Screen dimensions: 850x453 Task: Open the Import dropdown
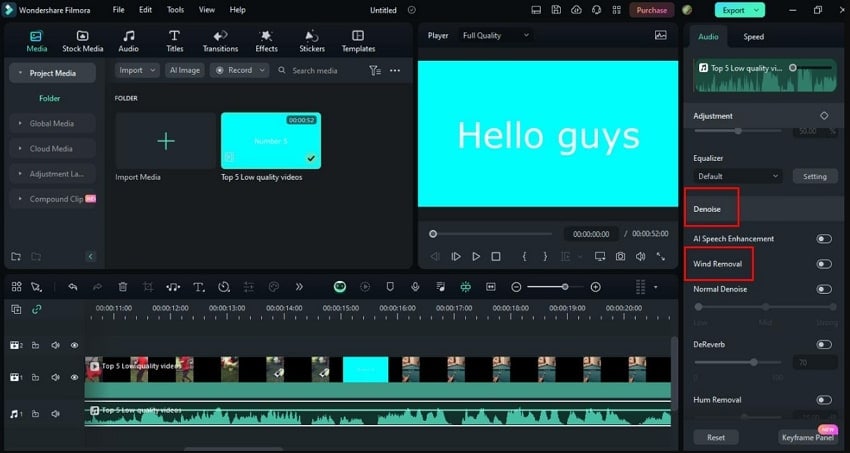pos(137,70)
